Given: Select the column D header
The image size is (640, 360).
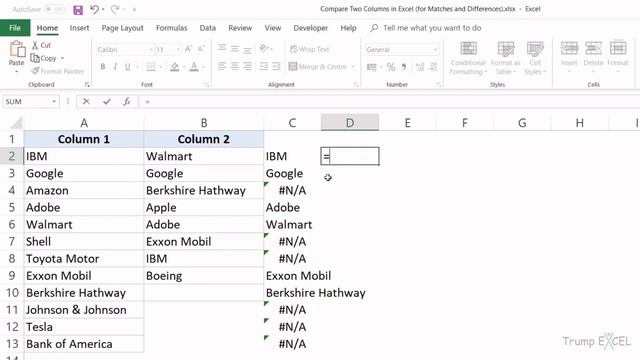Looking at the screenshot, I should [x=350, y=123].
